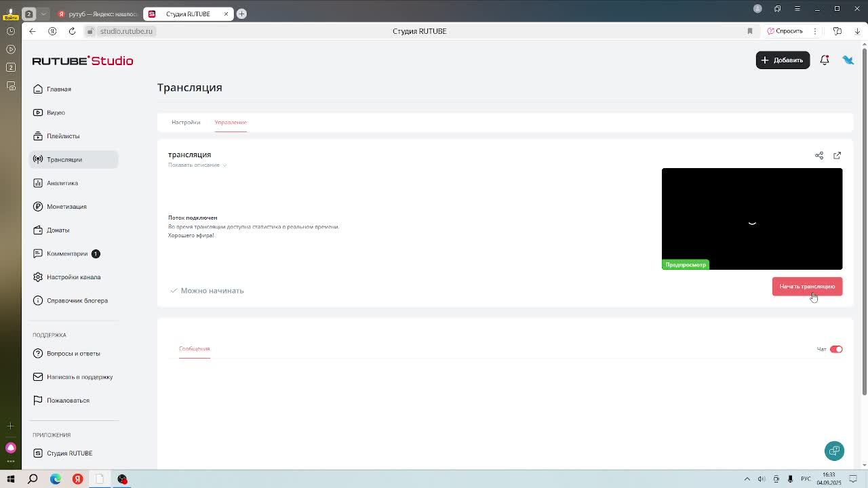
Task: Switch to the Настройки tab
Action: pyautogui.click(x=186, y=123)
